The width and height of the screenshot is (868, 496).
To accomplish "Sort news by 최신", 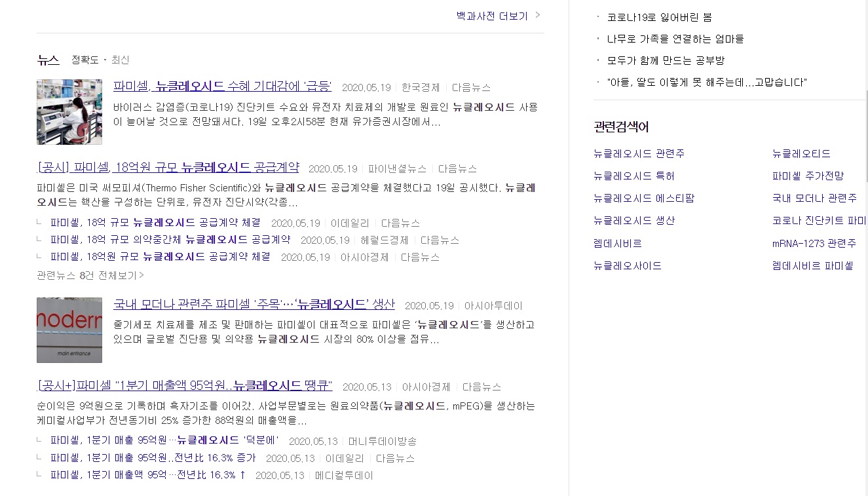I will [121, 60].
